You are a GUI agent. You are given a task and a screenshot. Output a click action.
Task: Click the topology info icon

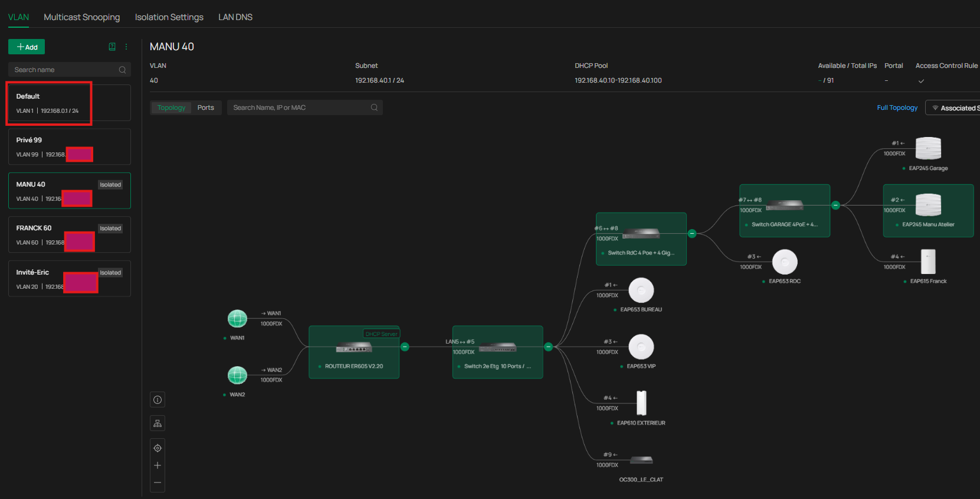click(158, 400)
